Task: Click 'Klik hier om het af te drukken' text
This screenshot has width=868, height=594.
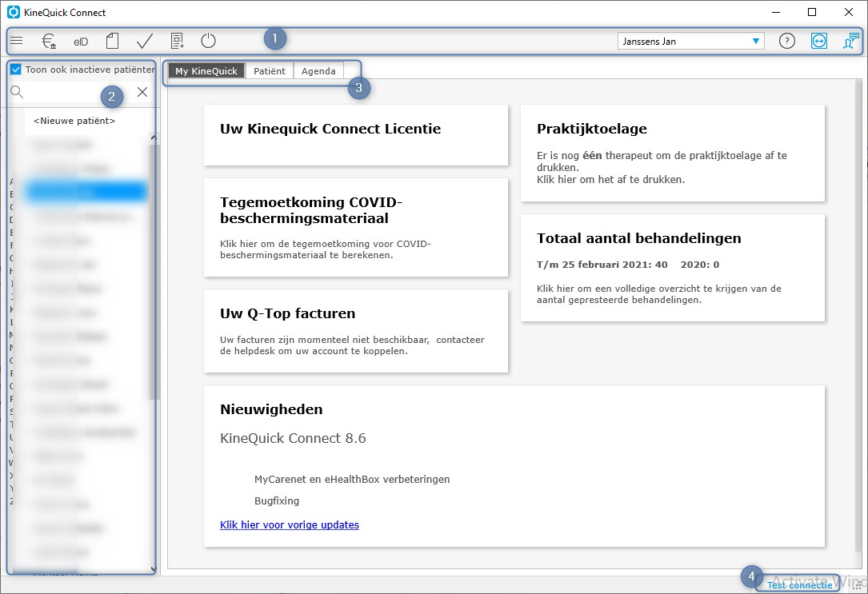Action: (x=610, y=180)
